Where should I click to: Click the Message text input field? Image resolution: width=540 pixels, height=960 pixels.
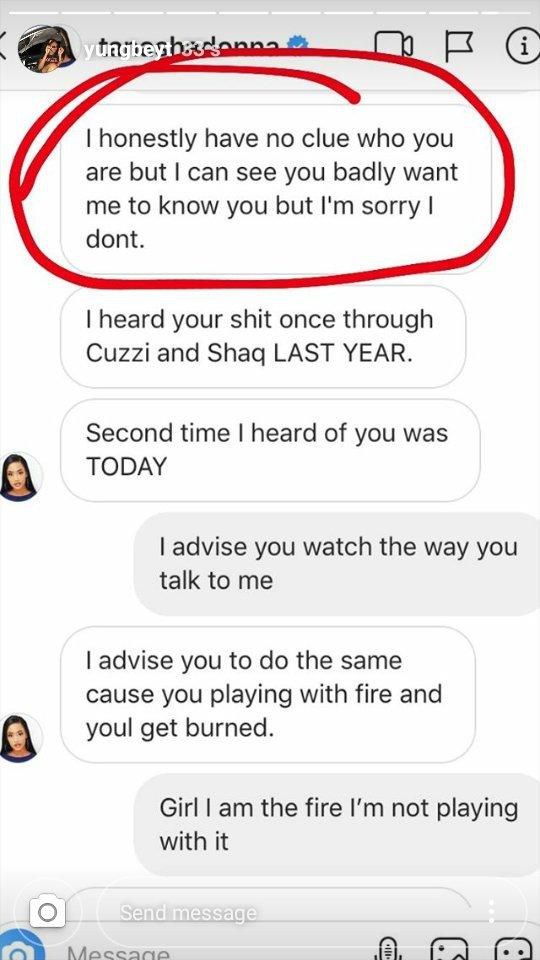click(208, 952)
